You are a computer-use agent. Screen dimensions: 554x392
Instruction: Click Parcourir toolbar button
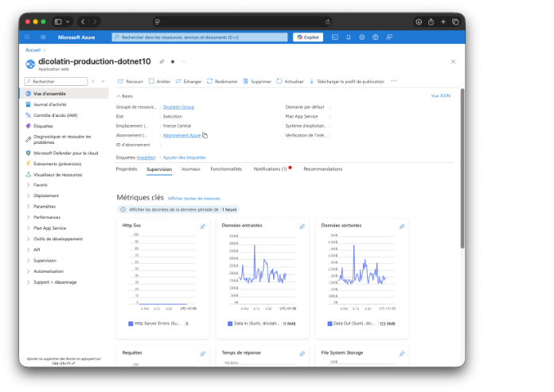(x=131, y=82)
